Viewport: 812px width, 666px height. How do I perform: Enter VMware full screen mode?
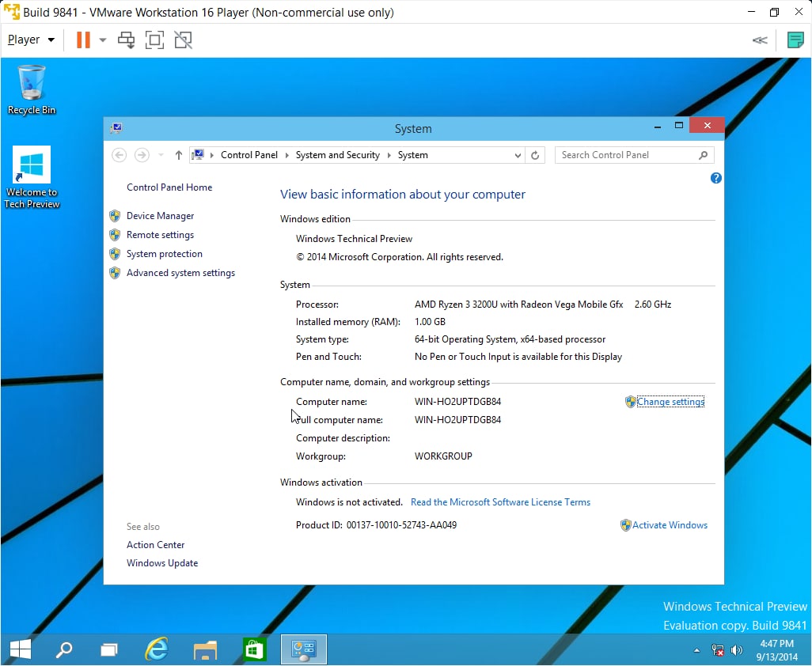[154, 40]
